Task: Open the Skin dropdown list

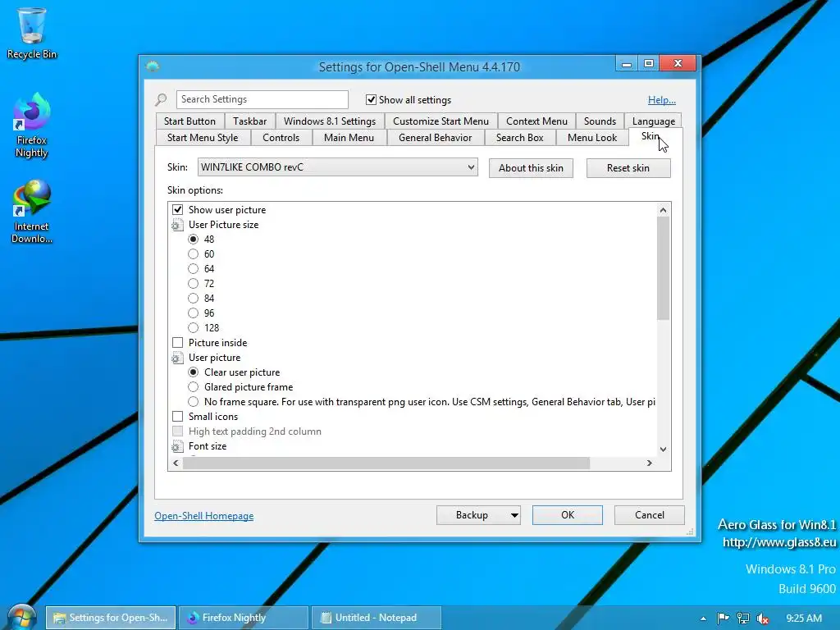Action: click(337, 167)
